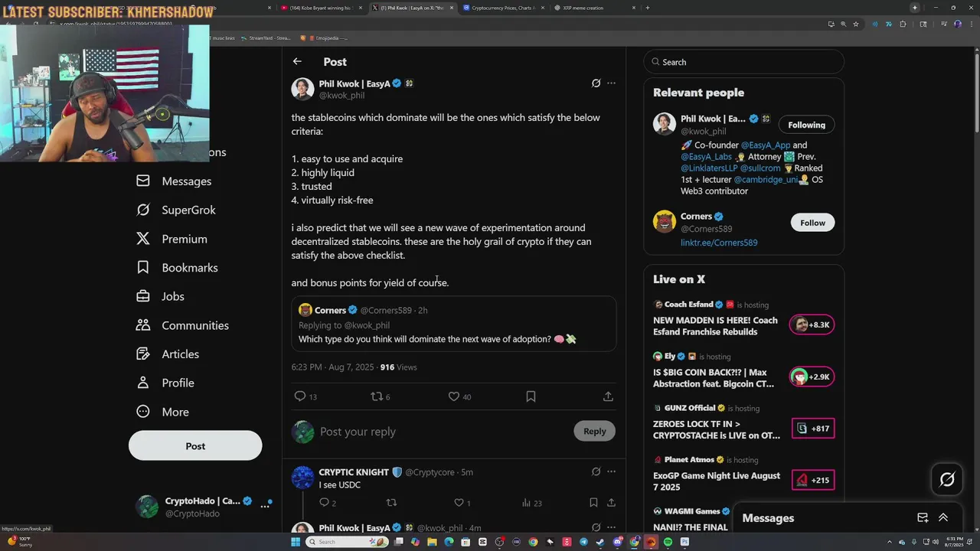Open Phil Kwok avatar on main post
Image resolution: width=980 pixels, height=551 pixels.
[302, 89]
